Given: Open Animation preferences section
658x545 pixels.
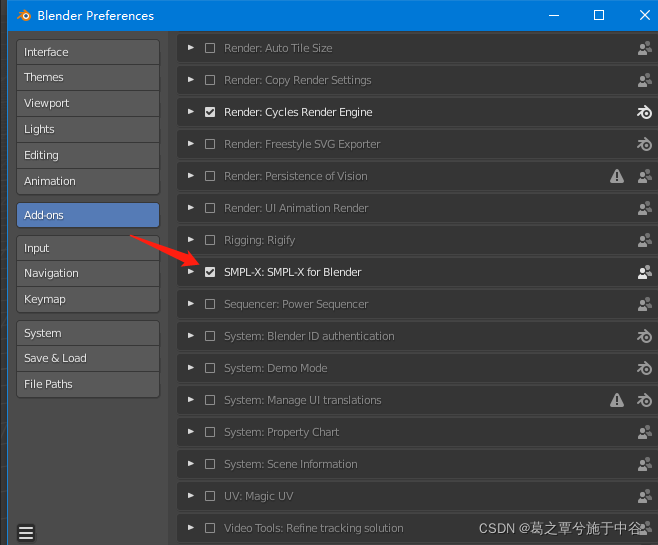Looking at the screenshot, I should tap(88, 181).
